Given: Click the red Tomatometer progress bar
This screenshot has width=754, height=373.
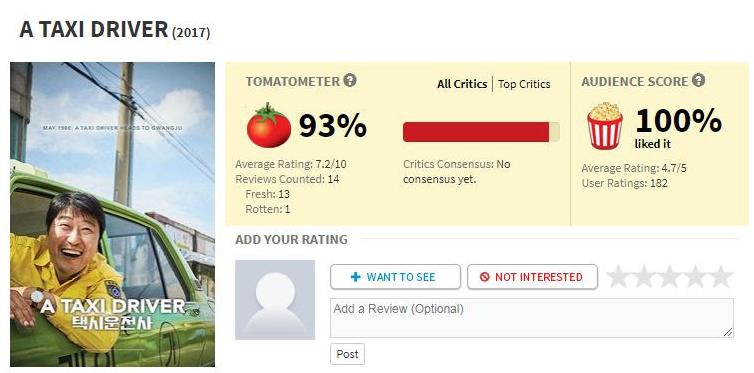Looking at the screenshot, I should coord(481,132).
